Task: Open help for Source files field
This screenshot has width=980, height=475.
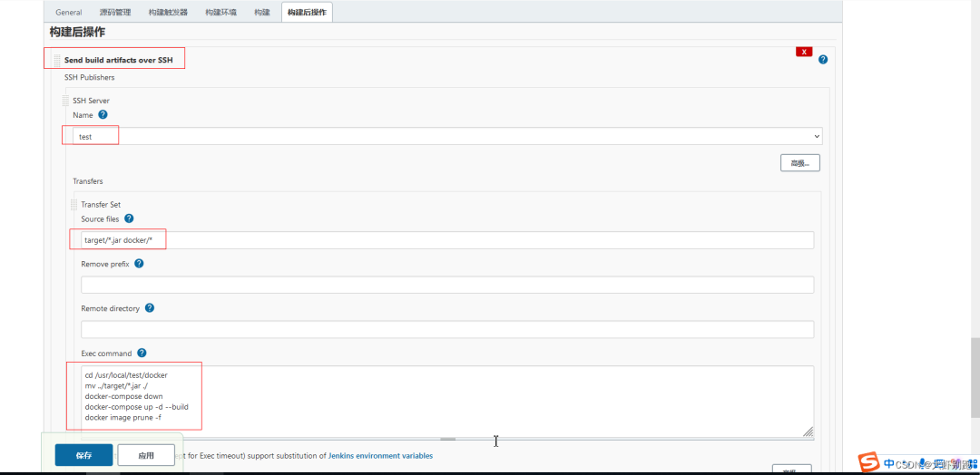Action: (x=129, y=218)
